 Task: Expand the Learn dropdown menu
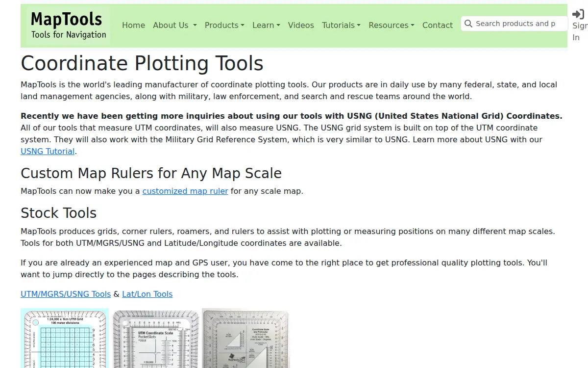266,25
